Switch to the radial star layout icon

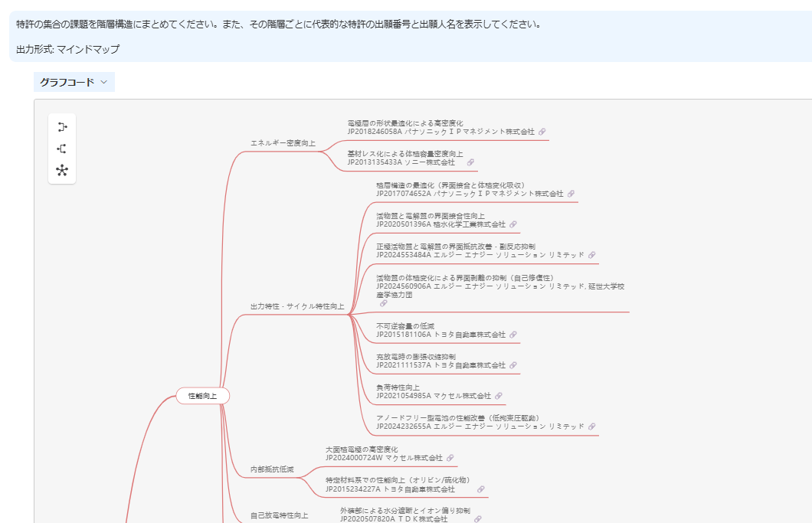(62, 170)
